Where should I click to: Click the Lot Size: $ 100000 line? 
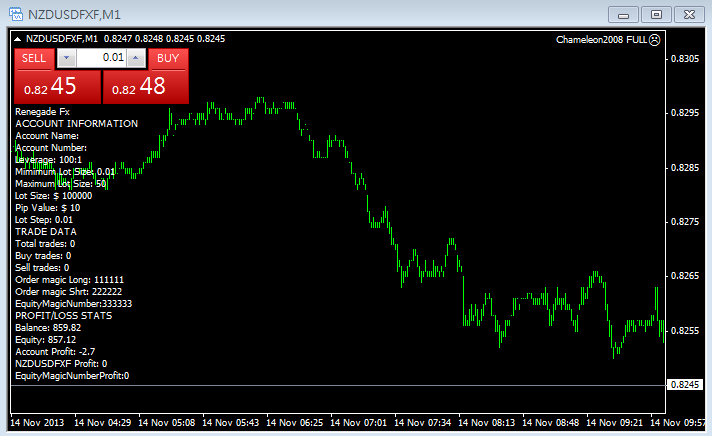click(54, 196)
